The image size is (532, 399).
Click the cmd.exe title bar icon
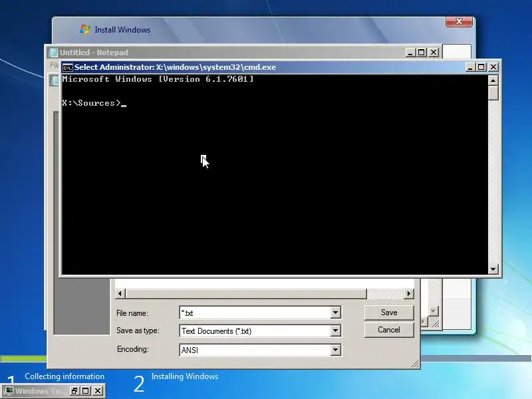(x=68, y=68)
